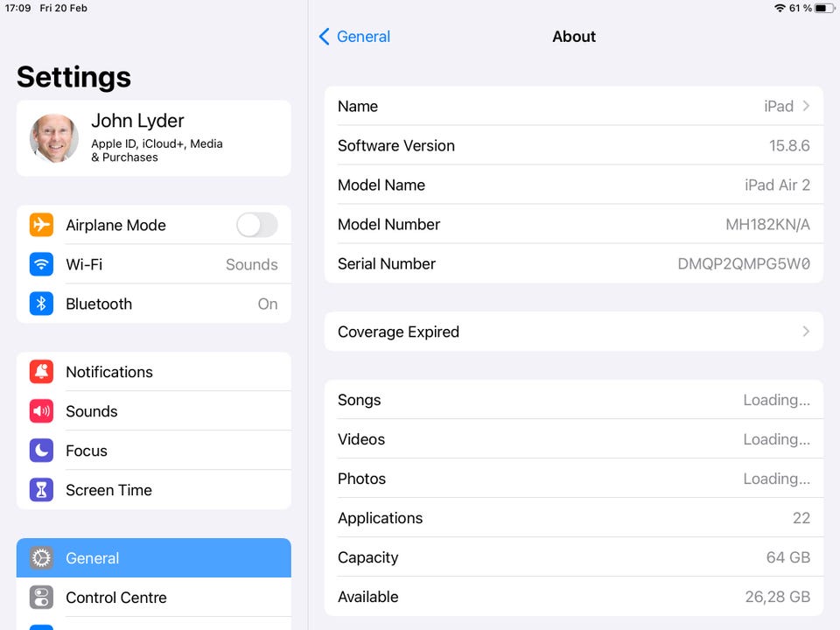This screenshot has width=840, height=630.
Task: Open Screen Time settings
Action: pos(154,490)
